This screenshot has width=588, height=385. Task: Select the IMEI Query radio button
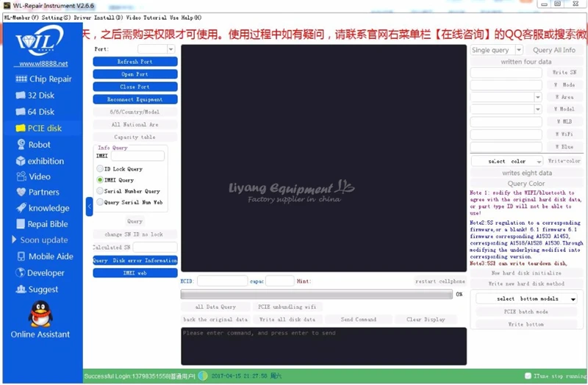[100, 180]
